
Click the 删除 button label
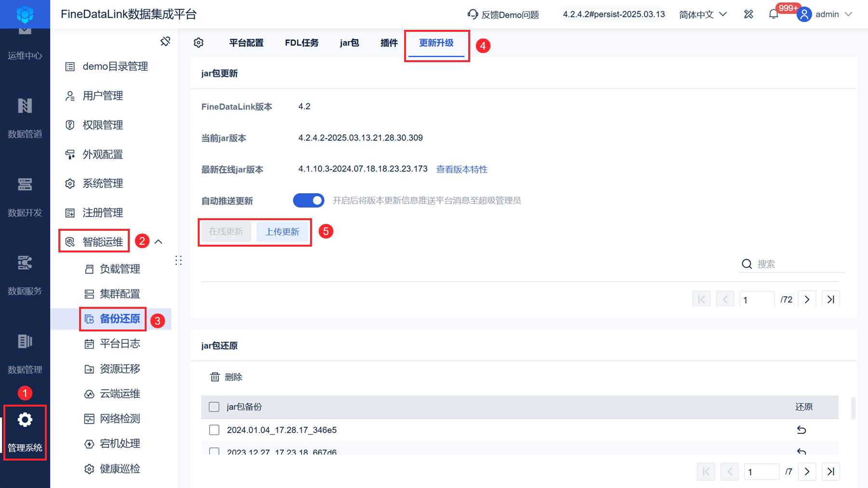click(233, 377)
